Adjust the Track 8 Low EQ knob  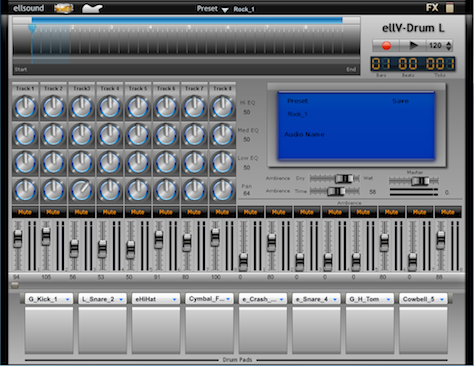tap(222, 163)
